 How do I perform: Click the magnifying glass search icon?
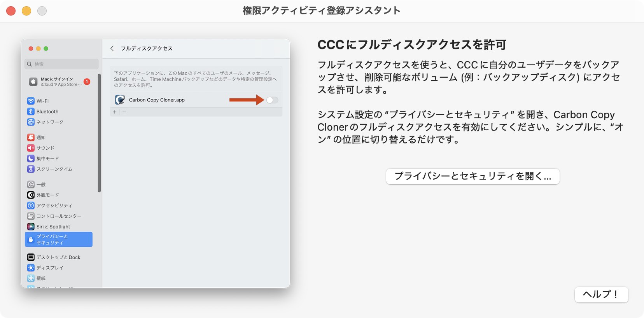[29, 64]
